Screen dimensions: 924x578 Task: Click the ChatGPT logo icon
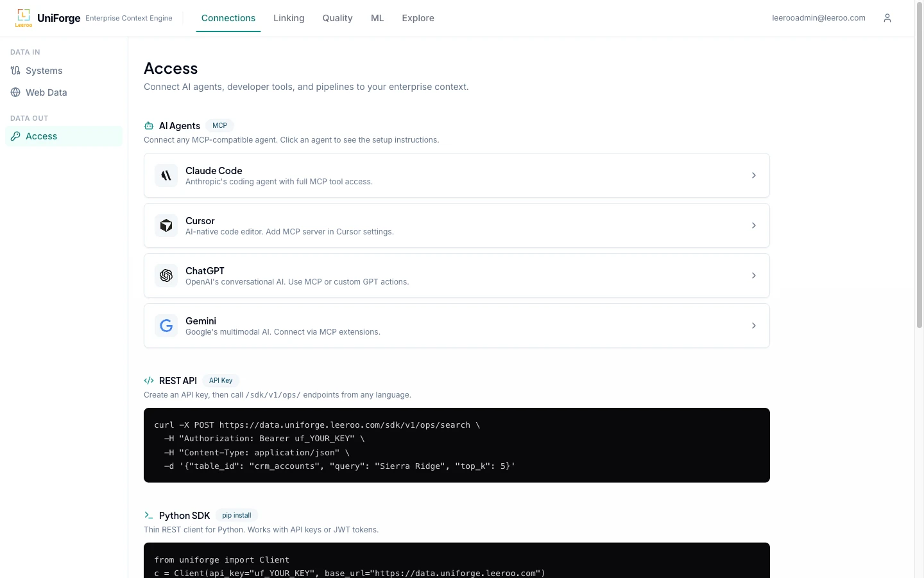coord(166,276)
